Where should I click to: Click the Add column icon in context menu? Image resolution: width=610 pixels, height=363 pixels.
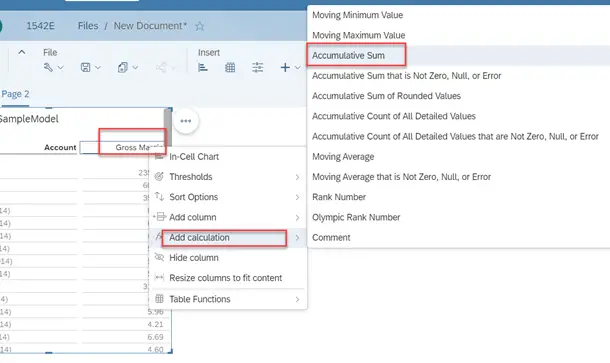tap(160, 217)
